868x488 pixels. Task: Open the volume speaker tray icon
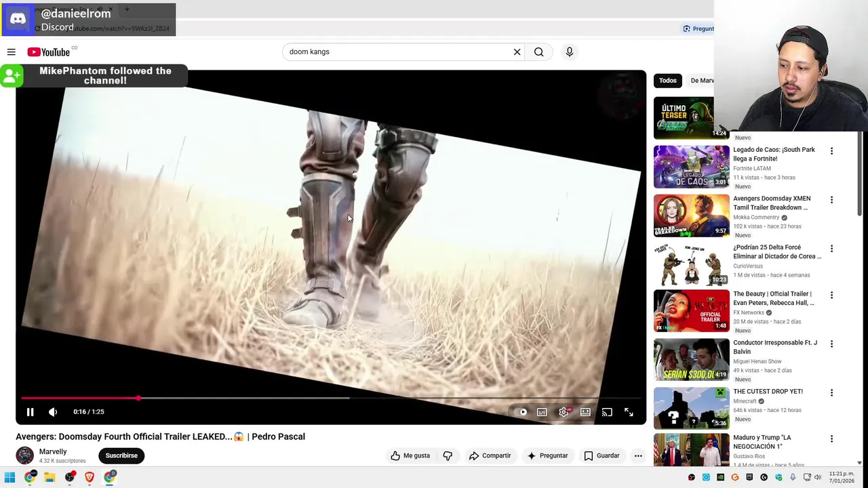point(817,477)
